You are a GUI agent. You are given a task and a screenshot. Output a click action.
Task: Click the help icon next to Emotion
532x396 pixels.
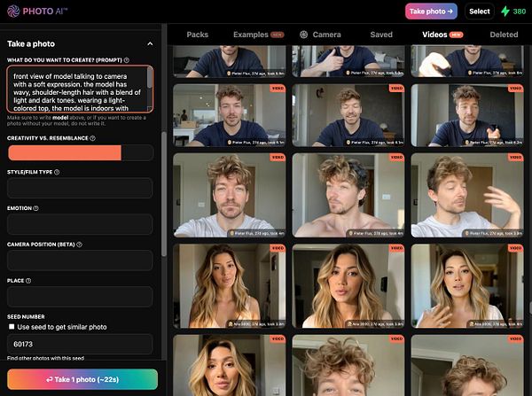36,208
